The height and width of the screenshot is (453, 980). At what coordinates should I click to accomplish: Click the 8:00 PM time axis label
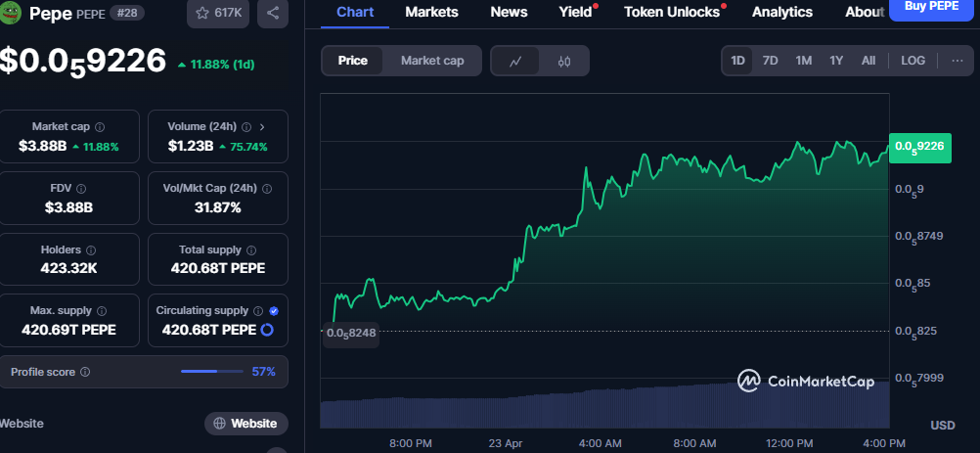(x=411, y=443)
